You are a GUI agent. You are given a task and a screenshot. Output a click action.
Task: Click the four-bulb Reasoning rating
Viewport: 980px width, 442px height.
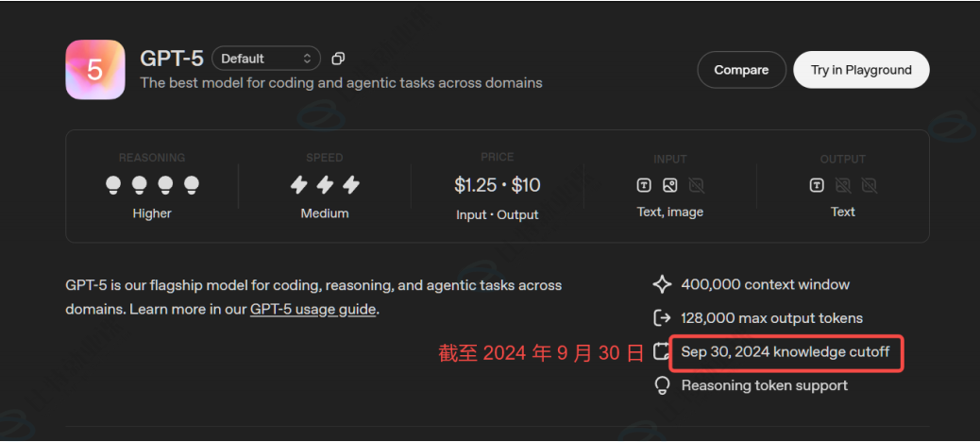pyautogui.click(x=152, y=184)
